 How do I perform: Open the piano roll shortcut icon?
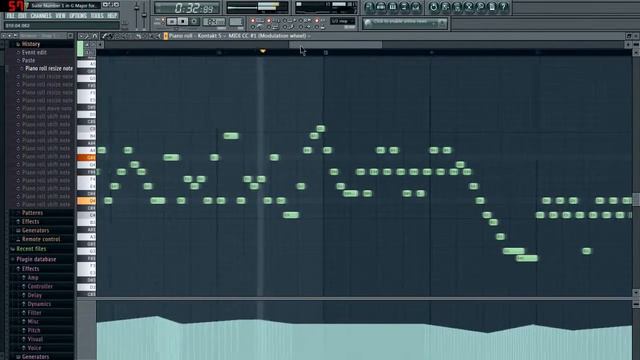[x=393, y=7]
